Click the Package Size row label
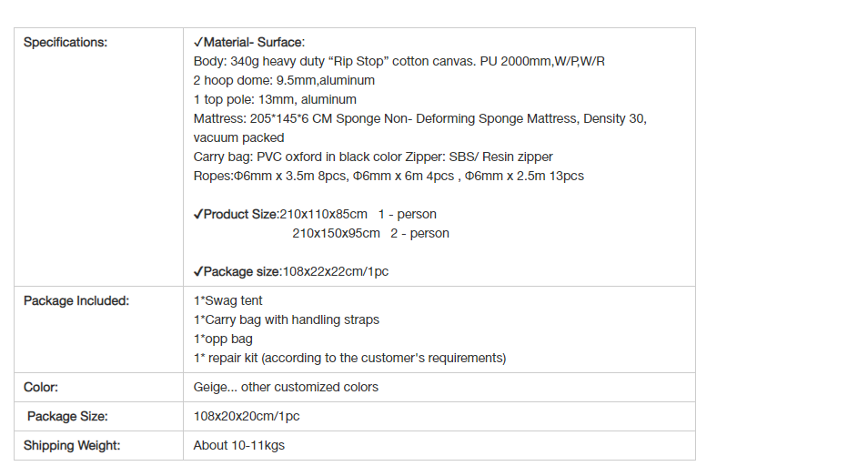Viewport: 868px width, 466px height. click(x=67, y=417)
